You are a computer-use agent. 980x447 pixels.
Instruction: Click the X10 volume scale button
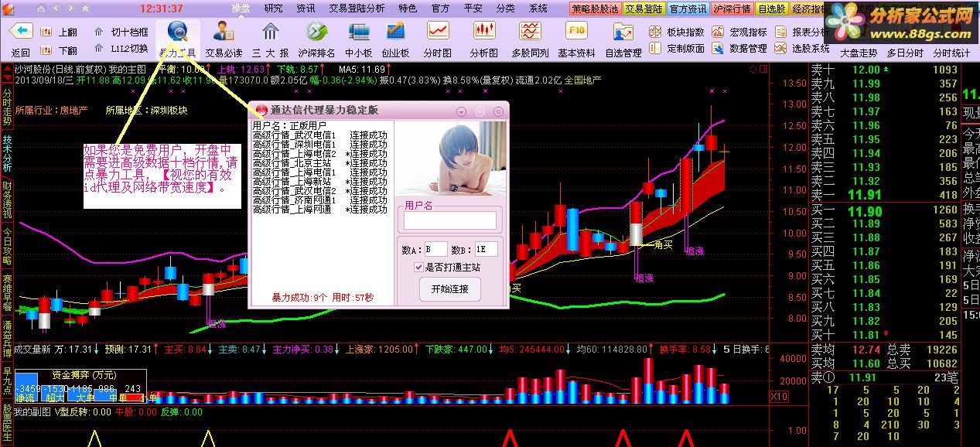click(779, 397)
